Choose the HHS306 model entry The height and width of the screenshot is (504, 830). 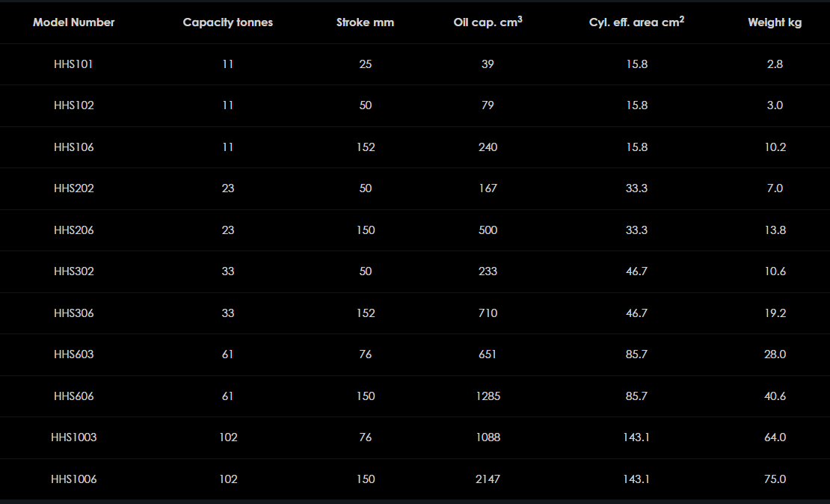pos(73,313)
